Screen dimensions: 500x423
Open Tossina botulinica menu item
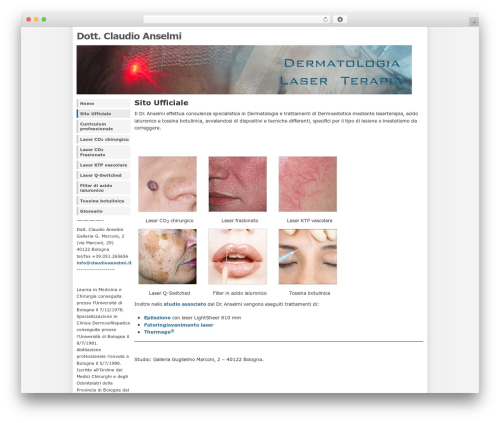[x=104, y=201]
